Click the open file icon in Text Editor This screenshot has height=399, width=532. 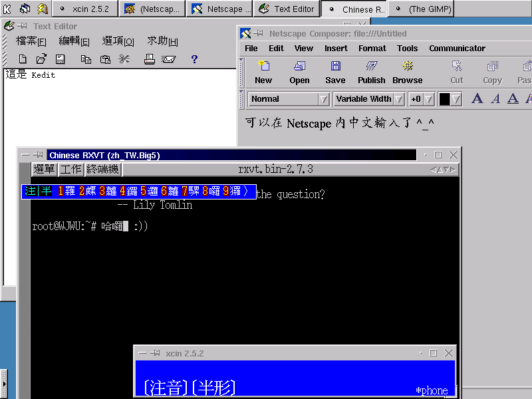click(x=41, y=59)
